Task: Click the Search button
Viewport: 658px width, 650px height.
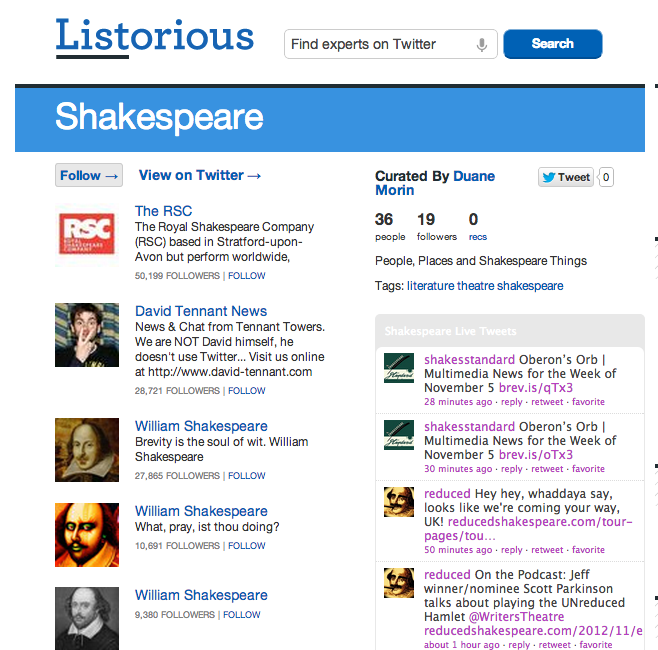Action: coord(553,44)
